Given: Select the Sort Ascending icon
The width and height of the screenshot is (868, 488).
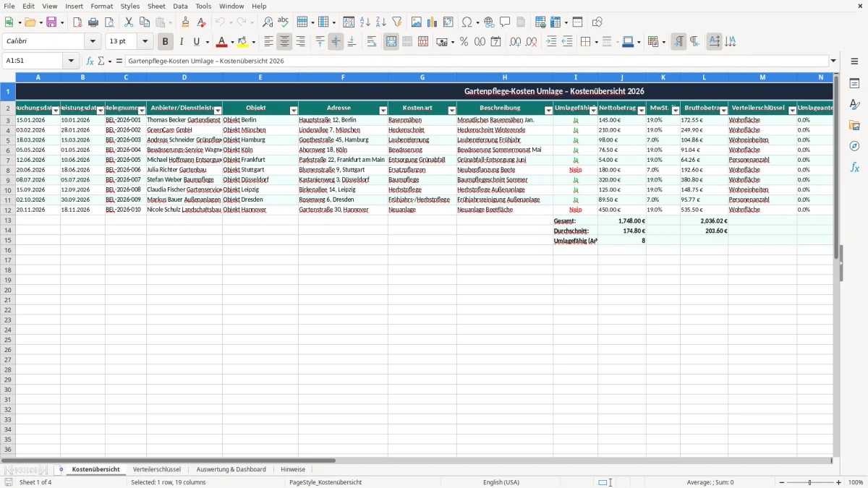Looking at the screenshot, I should (365, 22).
